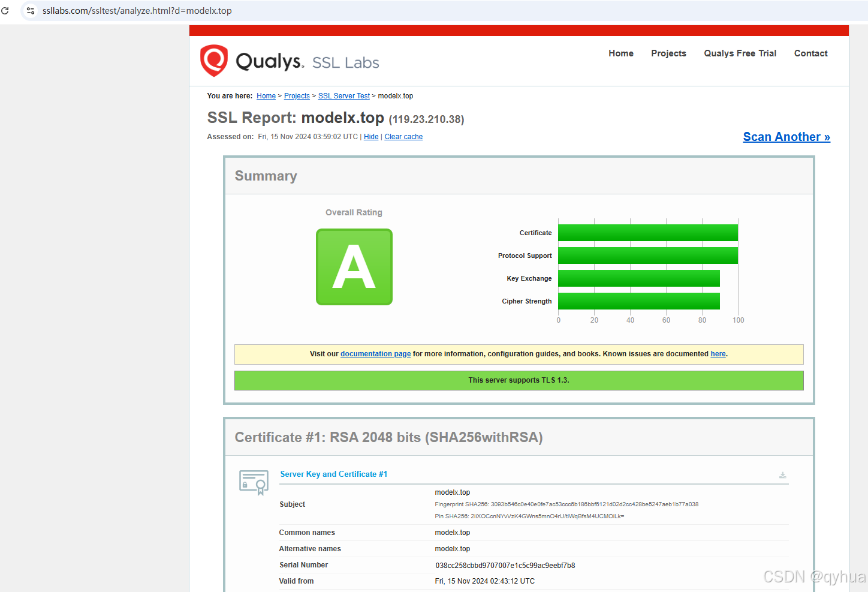Screen dimensions: 868x592
Task: Open known issues 'here' link
Action: 718,354
